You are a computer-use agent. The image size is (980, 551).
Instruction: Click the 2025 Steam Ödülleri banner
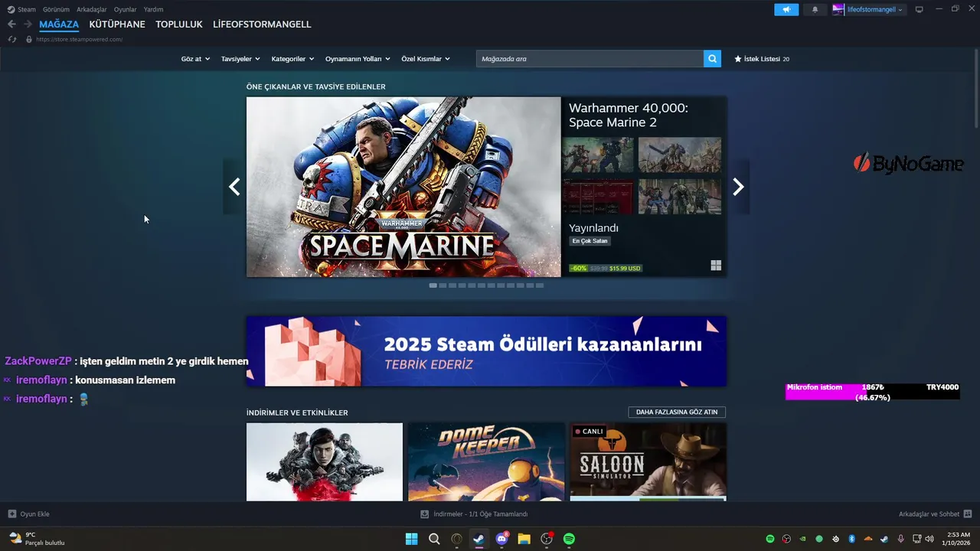point(486,351)
